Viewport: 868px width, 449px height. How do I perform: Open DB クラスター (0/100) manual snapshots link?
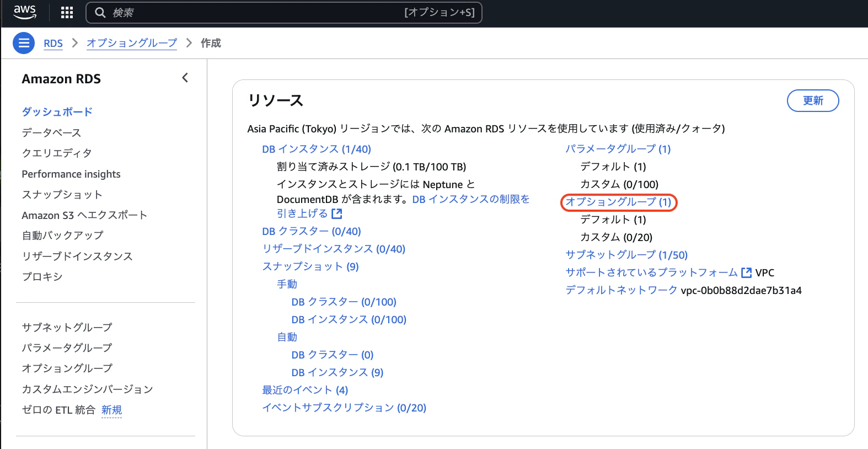click(x=344, y=302)
